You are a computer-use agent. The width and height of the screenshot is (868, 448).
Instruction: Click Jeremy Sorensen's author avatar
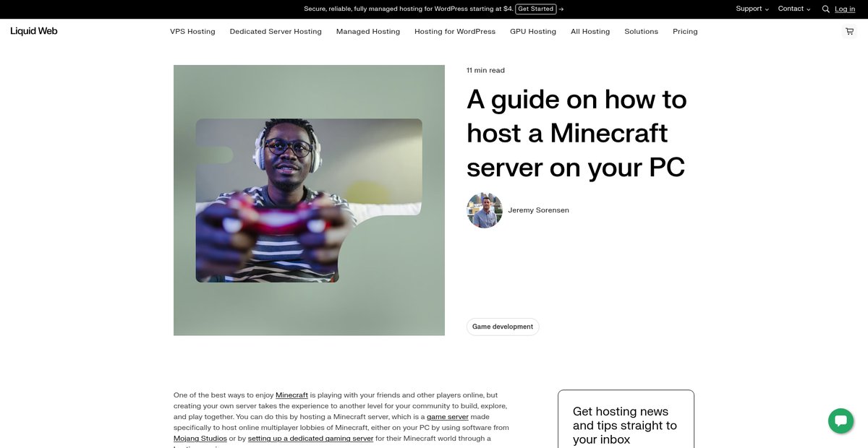485,210
